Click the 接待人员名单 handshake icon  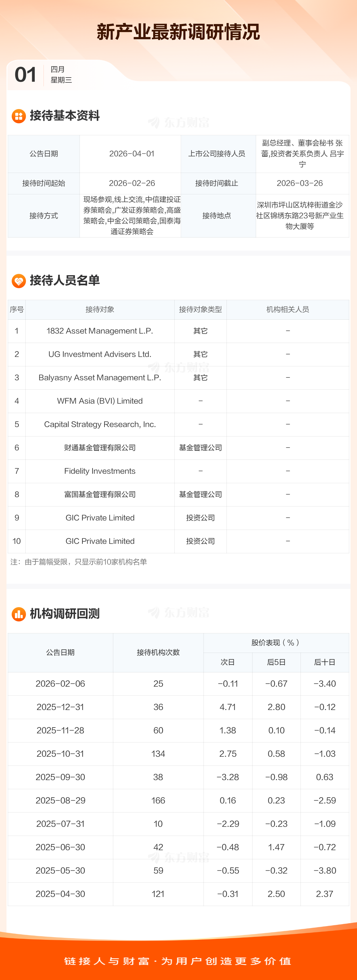click(18, 281)
